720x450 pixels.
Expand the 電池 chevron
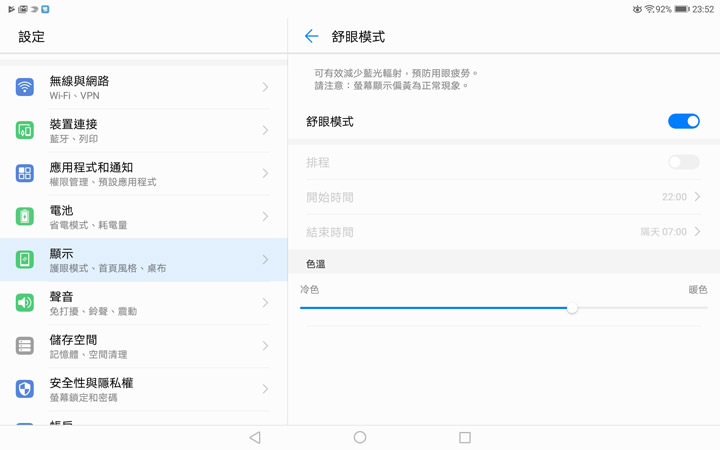point(265,216)
